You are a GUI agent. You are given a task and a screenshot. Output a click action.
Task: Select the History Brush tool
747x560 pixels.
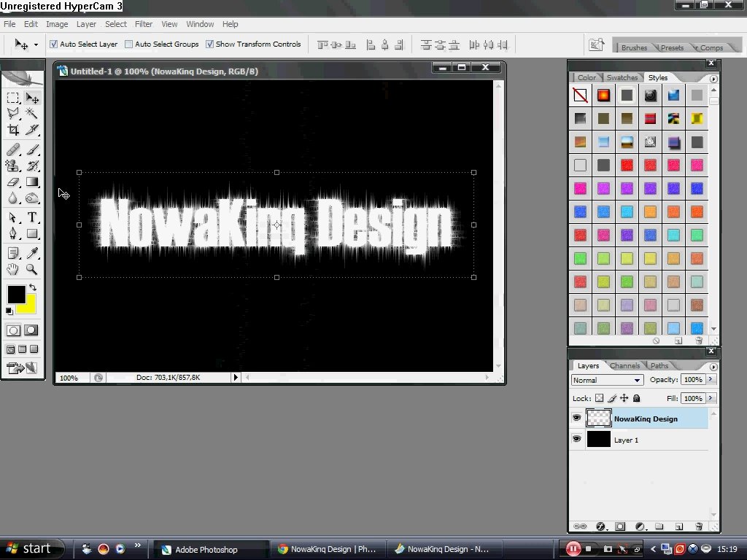coord(32,166)
